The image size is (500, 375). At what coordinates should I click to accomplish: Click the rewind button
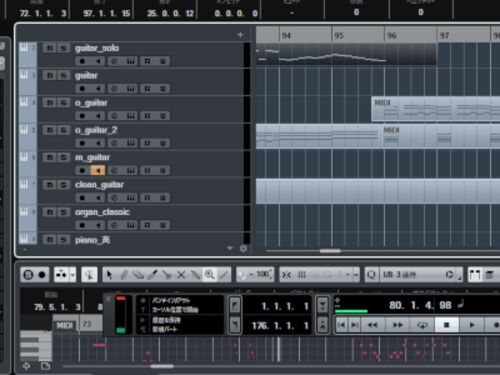[372, 325]
